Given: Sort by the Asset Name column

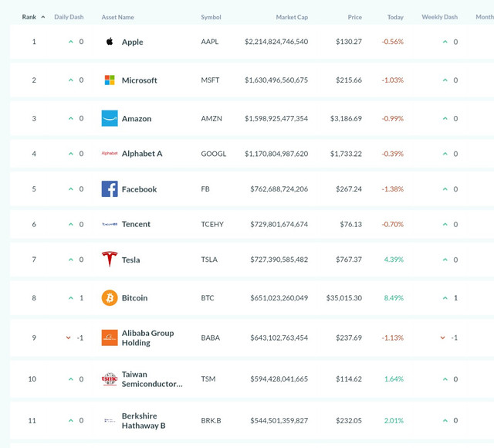Looking at the screenshot, I should [x=117, y=17].
